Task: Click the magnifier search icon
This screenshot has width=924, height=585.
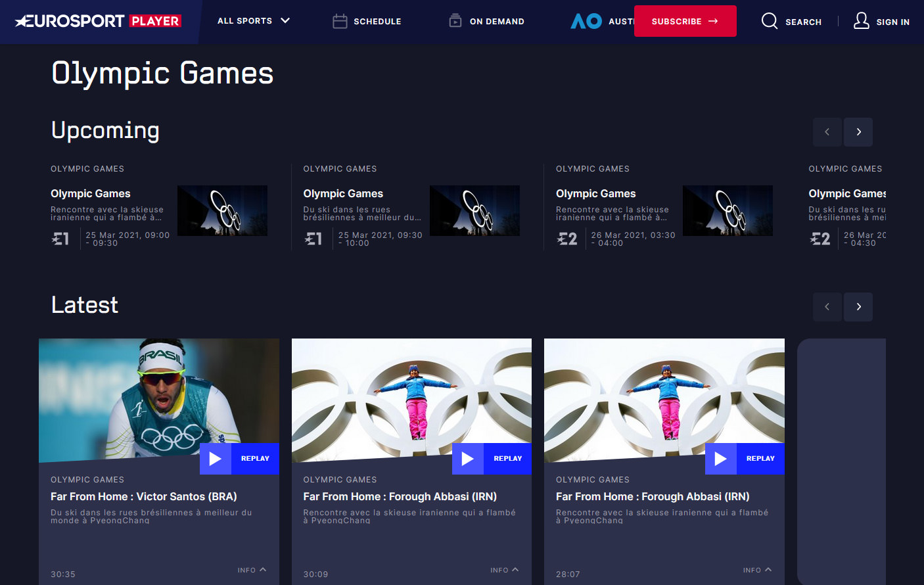Action: coord(770,21)
